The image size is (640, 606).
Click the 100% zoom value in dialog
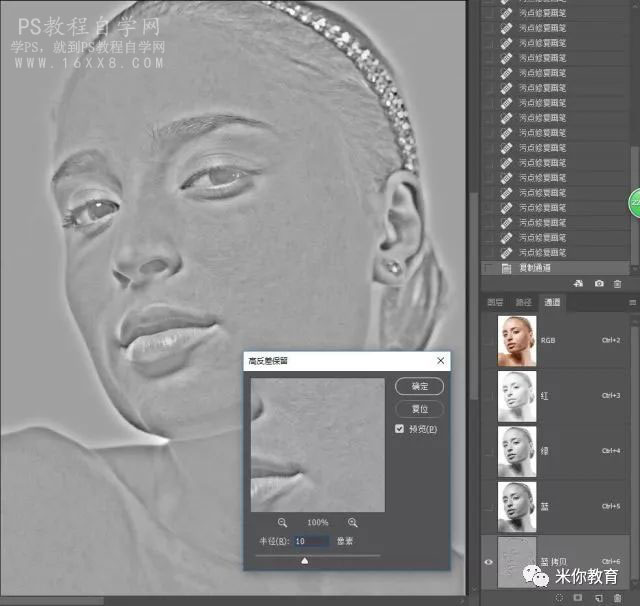(318, 523)
